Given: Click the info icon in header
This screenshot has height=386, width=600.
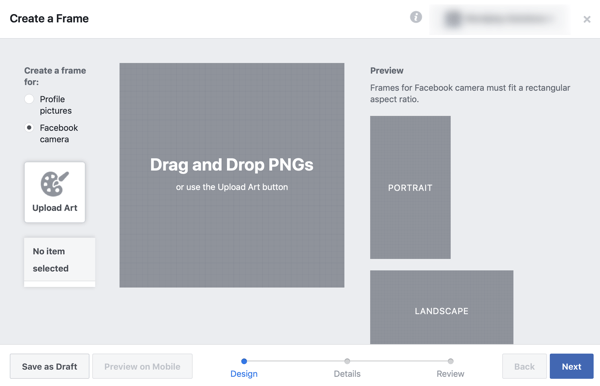Looking at the screenshot, I should 416,17.
